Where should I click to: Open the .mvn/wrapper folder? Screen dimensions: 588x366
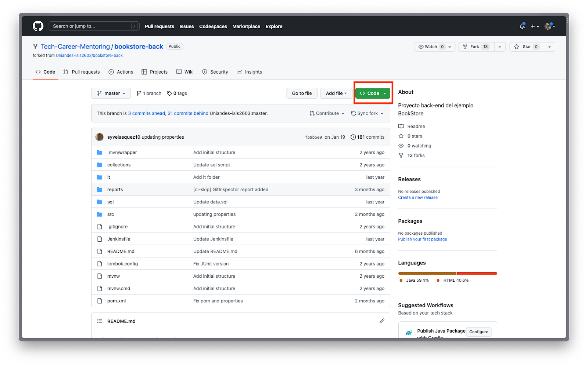click(122, 153)
